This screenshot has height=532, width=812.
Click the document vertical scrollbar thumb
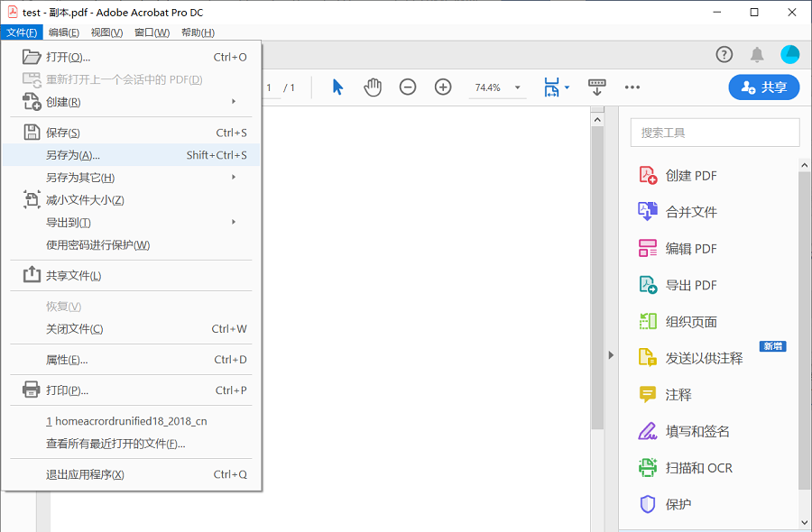(597, 278)
